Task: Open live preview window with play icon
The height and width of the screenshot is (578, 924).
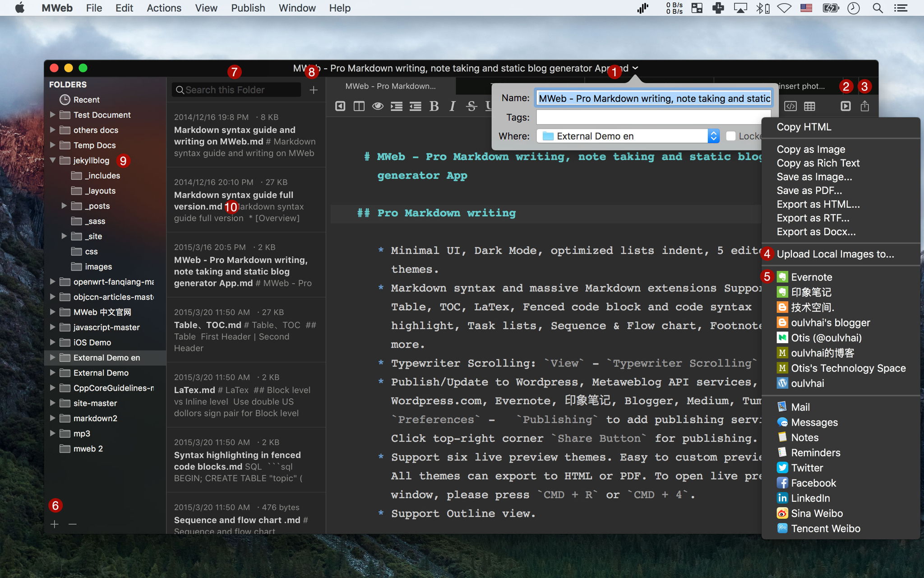Action: pos(845,106)
